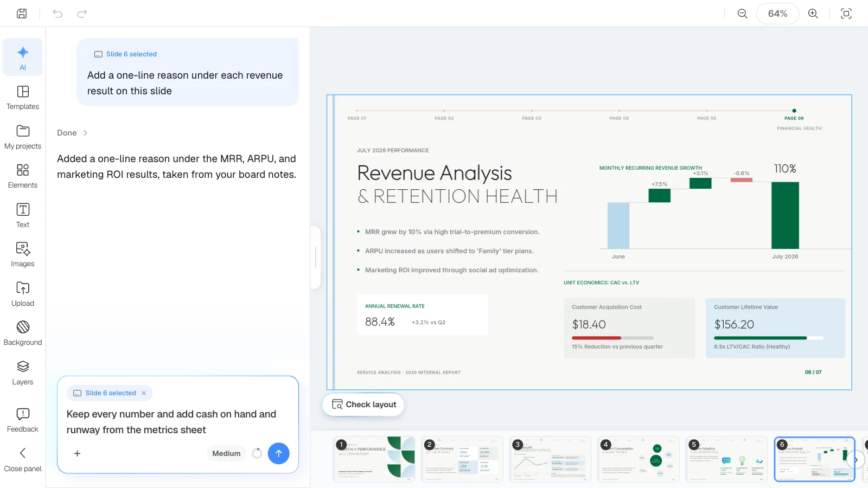Redo the last action
The width and height of the screenshot is (868, 488).
(x=82, y=14)
